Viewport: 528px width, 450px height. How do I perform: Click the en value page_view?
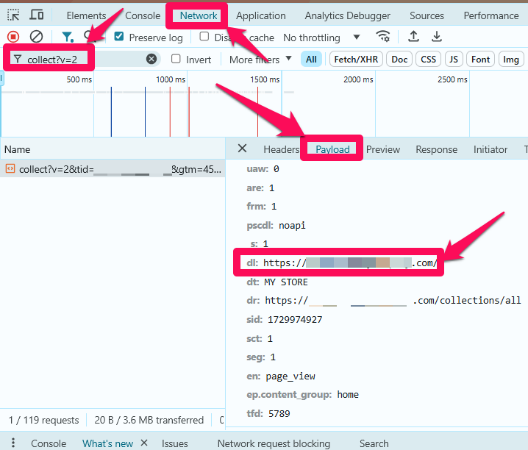pos(290,376)
